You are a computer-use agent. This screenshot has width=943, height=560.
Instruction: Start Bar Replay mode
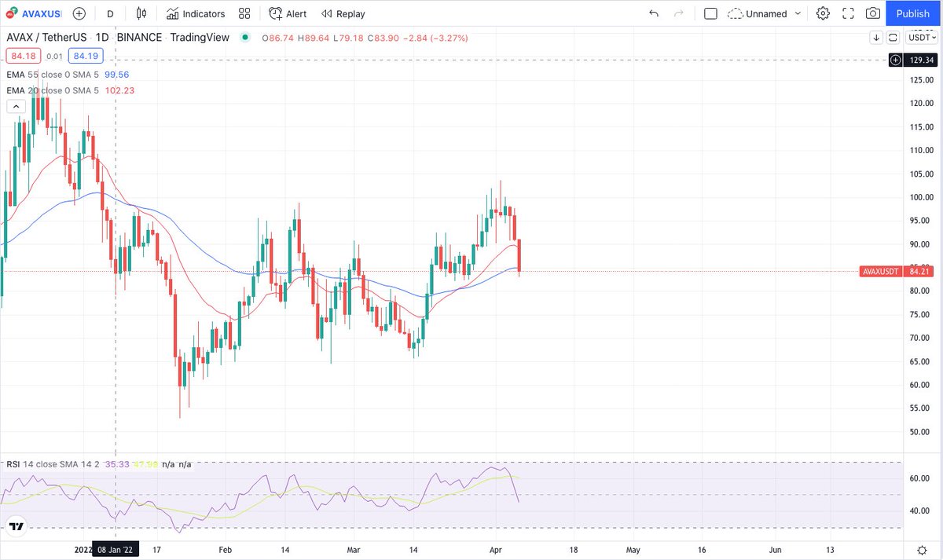343,13
